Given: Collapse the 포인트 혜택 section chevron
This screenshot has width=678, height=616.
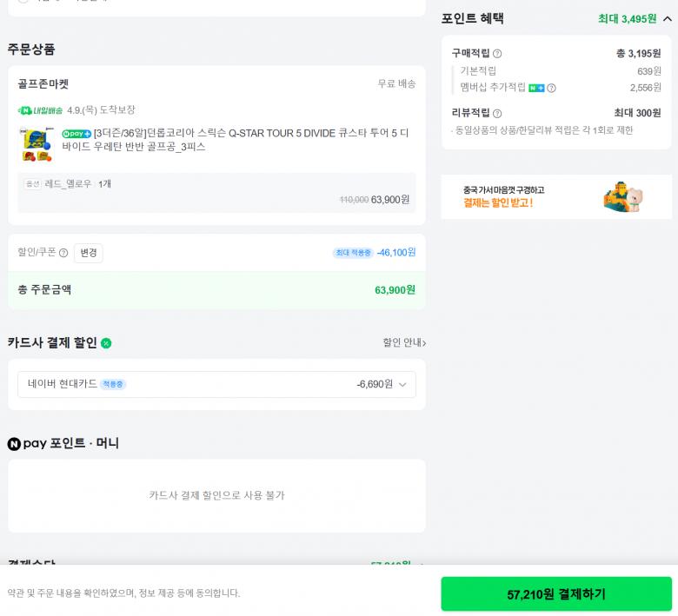Looking at the screenshot, I should pos(667,18).
